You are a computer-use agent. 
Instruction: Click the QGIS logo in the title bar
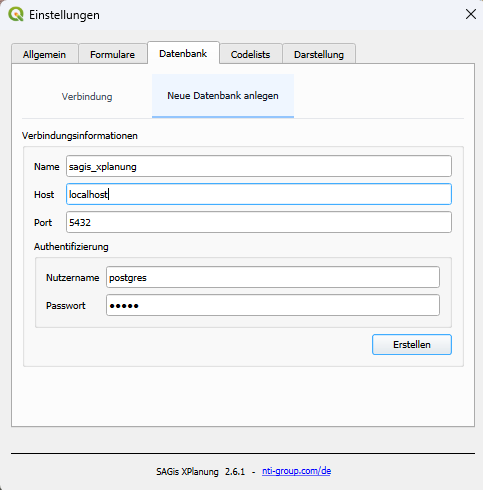click(16, 15)
